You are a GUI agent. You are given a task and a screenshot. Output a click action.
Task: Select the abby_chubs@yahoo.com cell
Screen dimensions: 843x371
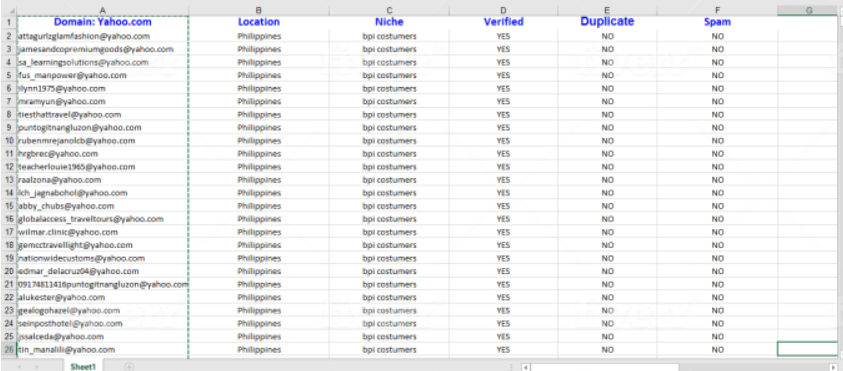(103, 206)
